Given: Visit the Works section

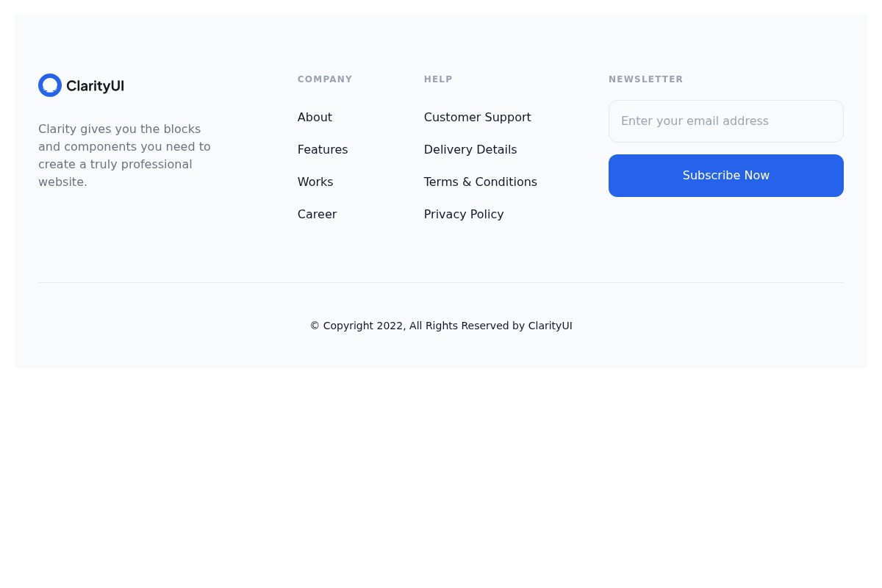Looking at the screenshot, I should pyautogui.click(x=315, y=182).
